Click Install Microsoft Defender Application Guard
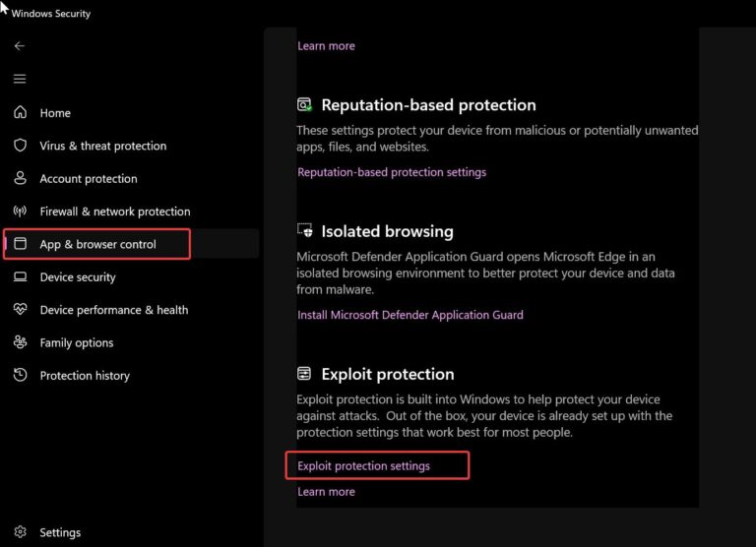The width and height of the screenshot is (756, 547). 410,315
